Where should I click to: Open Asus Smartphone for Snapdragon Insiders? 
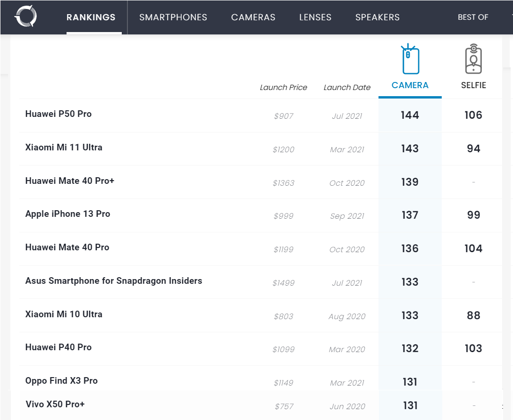click(114, 280)
